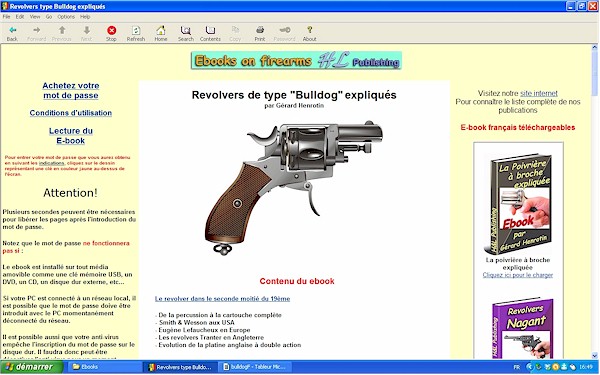This screenshot has width=600, height=375.
Task: Open the File menu
Action: pos(7,17)
